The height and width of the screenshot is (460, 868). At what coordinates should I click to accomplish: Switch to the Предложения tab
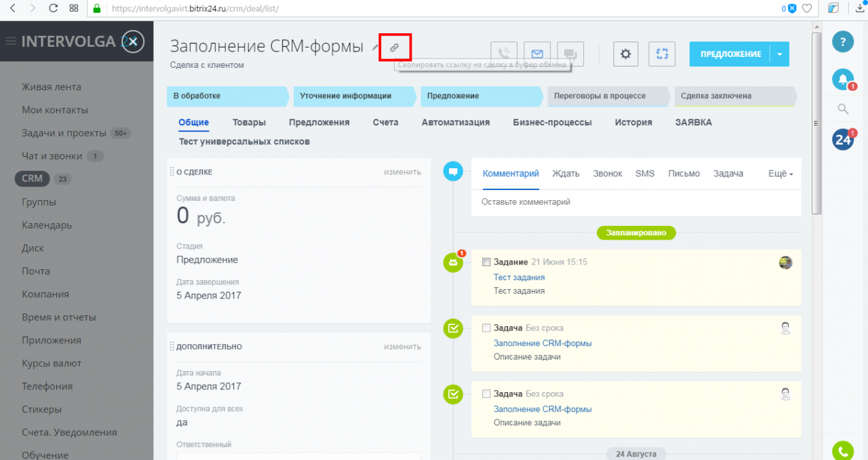[x=319, y=123]
